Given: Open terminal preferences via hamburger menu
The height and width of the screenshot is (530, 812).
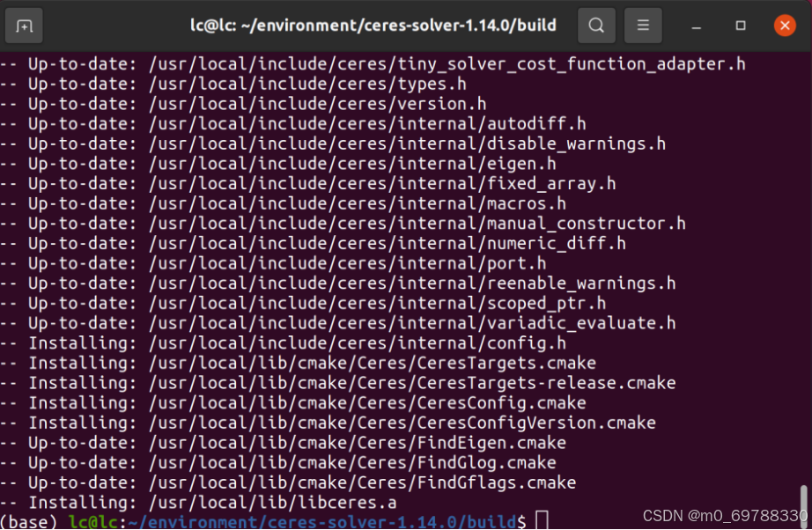Looking at the screenshot, I should [643, 25].
